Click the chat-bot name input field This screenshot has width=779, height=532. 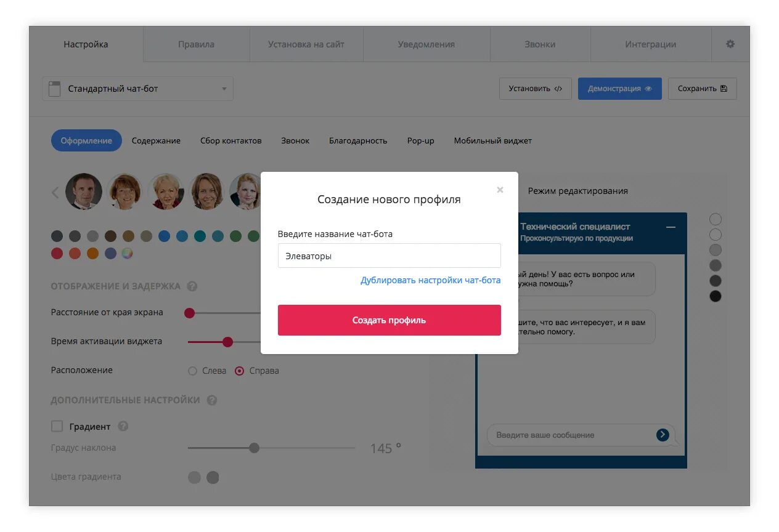click(x=389, y=256)
